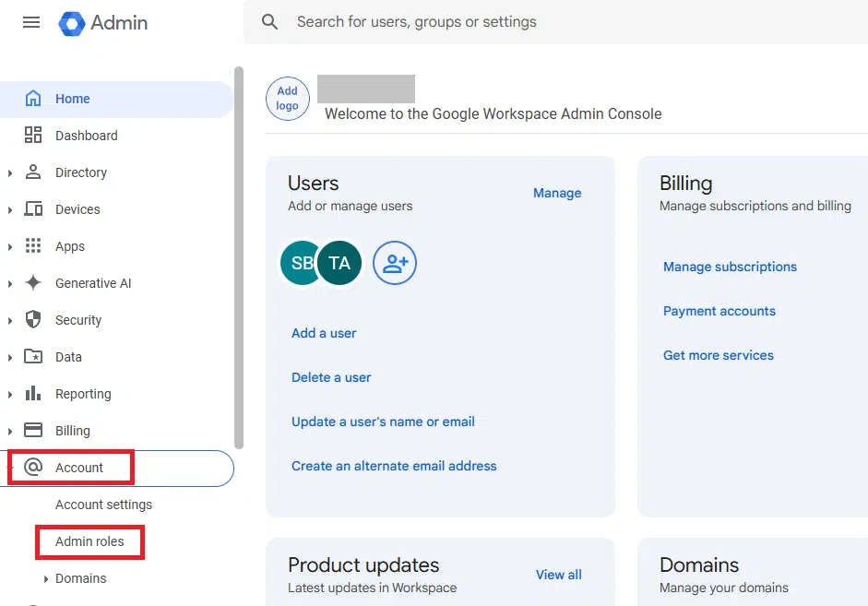Click the Home house icon
This screenshot has height=606, width=868.
(33, 99)
